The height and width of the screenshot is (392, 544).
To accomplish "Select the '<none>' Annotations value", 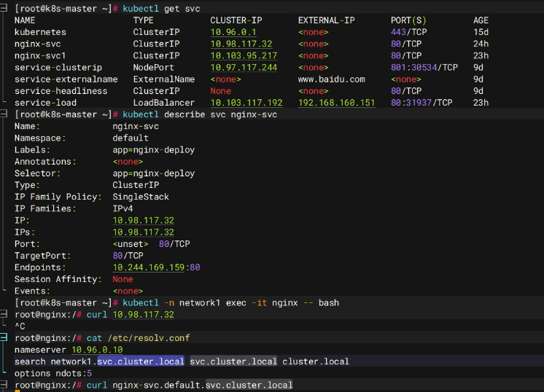I will [x=128, y=162].
